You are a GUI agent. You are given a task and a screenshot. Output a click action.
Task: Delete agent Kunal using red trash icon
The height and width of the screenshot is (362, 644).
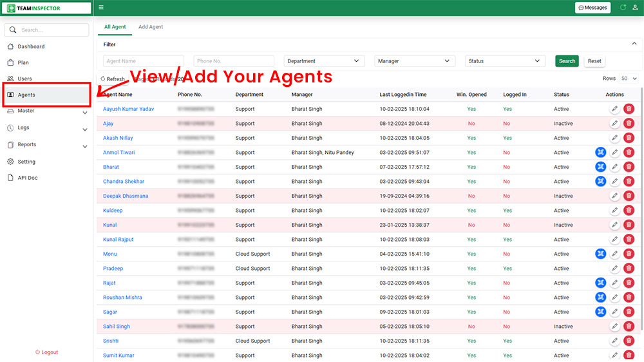(629, 225)
